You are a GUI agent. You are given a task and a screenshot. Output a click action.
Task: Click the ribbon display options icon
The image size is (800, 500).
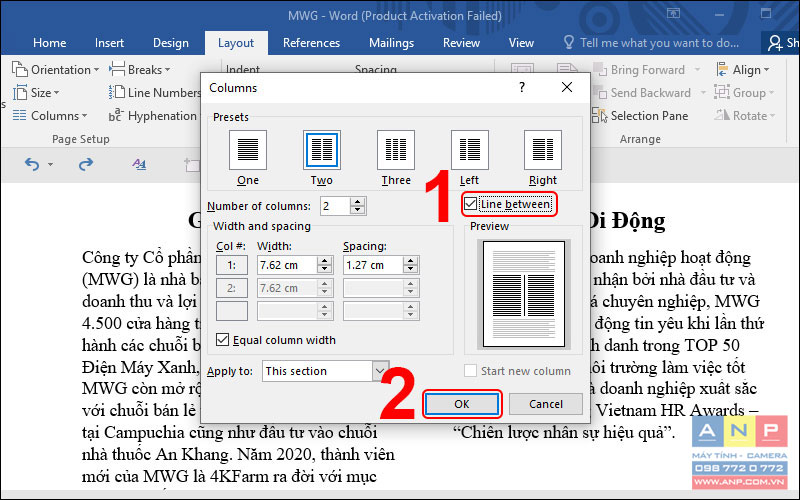pos(673,14)
